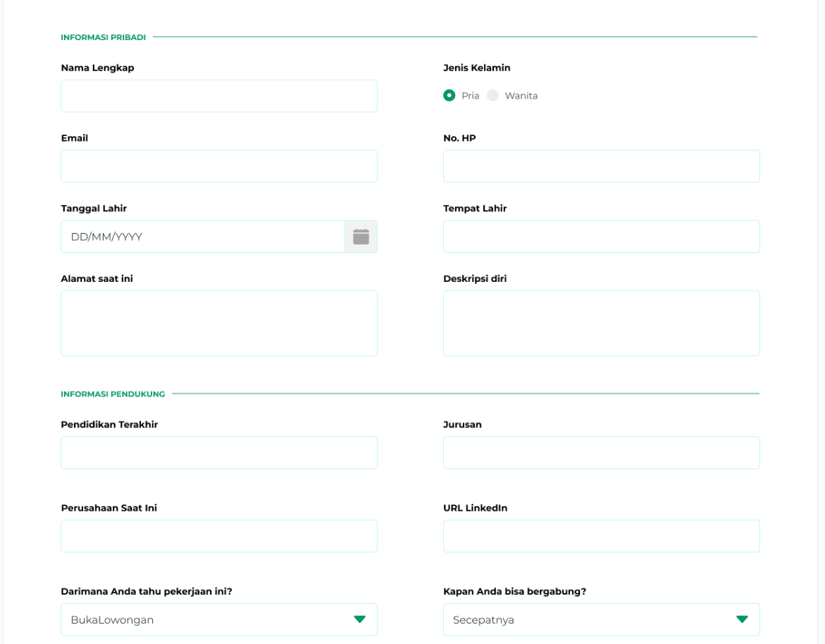825x644 pixels.
Task: Click inside the Deskripsi diri textarea
Action: pyautogui.click(x=601, y=323)
